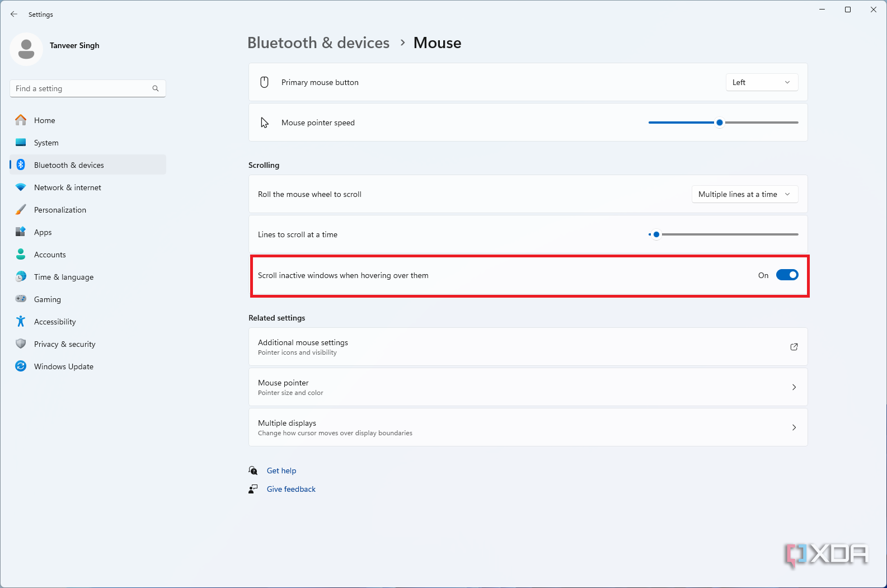
Task: Click the mouse icon beside Primary mouse button
Action: click(x=265, y=82)
